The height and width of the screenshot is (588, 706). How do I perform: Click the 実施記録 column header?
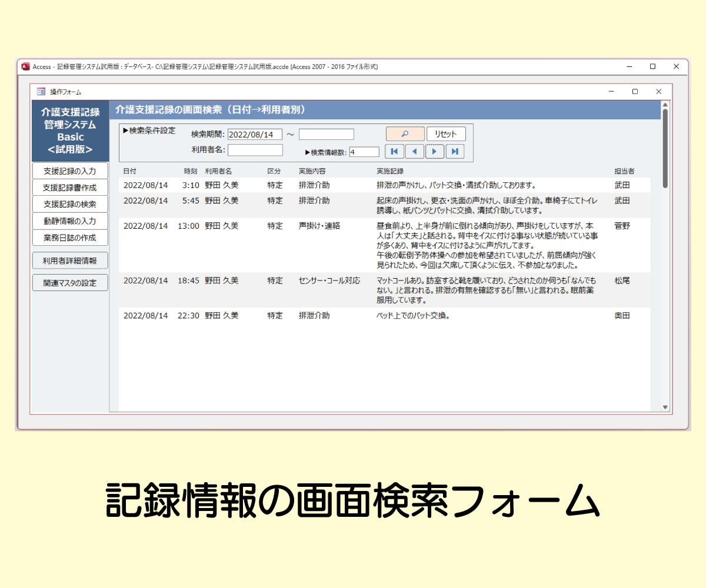coord(390,171)
